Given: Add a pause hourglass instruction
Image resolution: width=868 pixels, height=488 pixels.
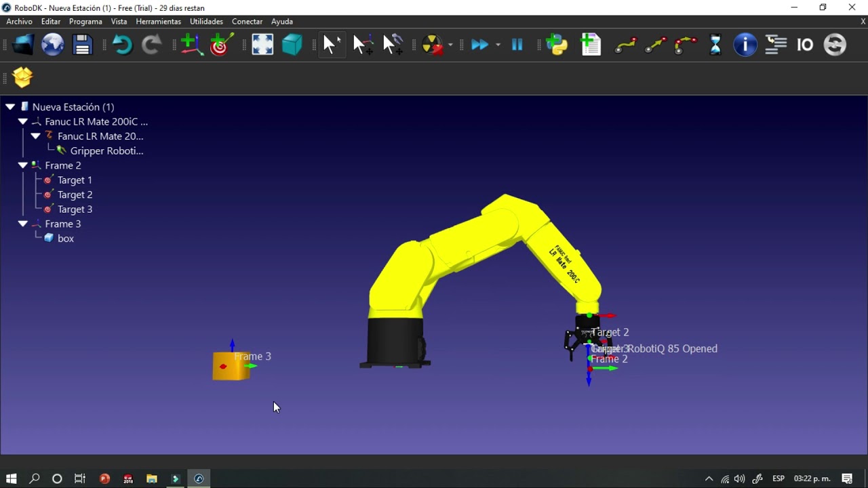Looking at the screenshot, I should pos(715,45).
